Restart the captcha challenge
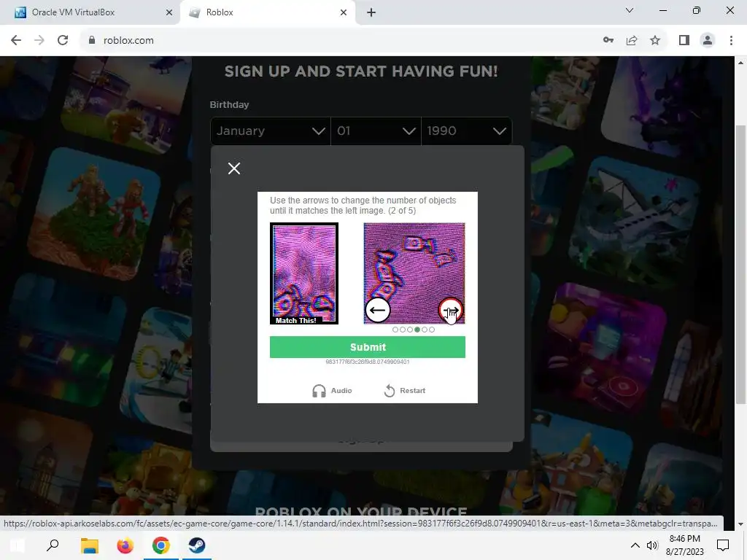747x560 pixels. [404, 391]
